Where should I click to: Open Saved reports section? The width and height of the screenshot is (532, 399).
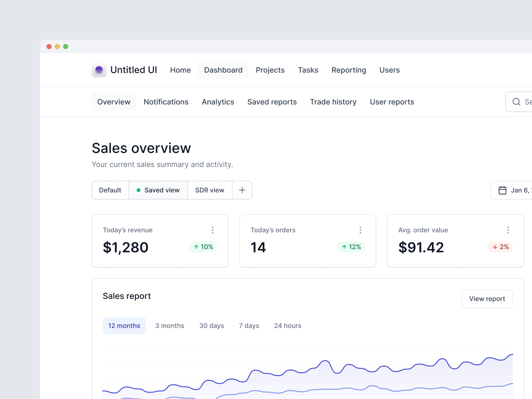click(272, 102)
